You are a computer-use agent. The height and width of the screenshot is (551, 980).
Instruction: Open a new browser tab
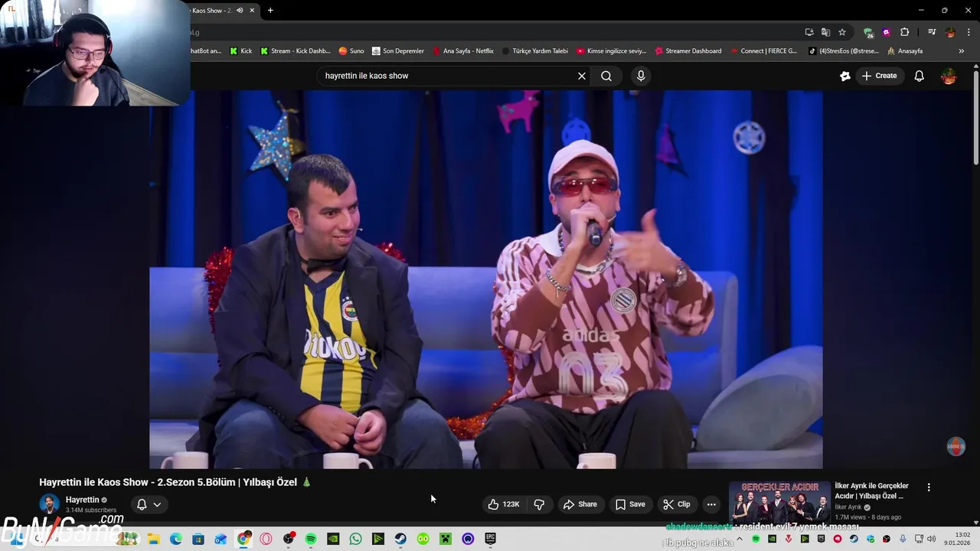click(x=270, y=11)
